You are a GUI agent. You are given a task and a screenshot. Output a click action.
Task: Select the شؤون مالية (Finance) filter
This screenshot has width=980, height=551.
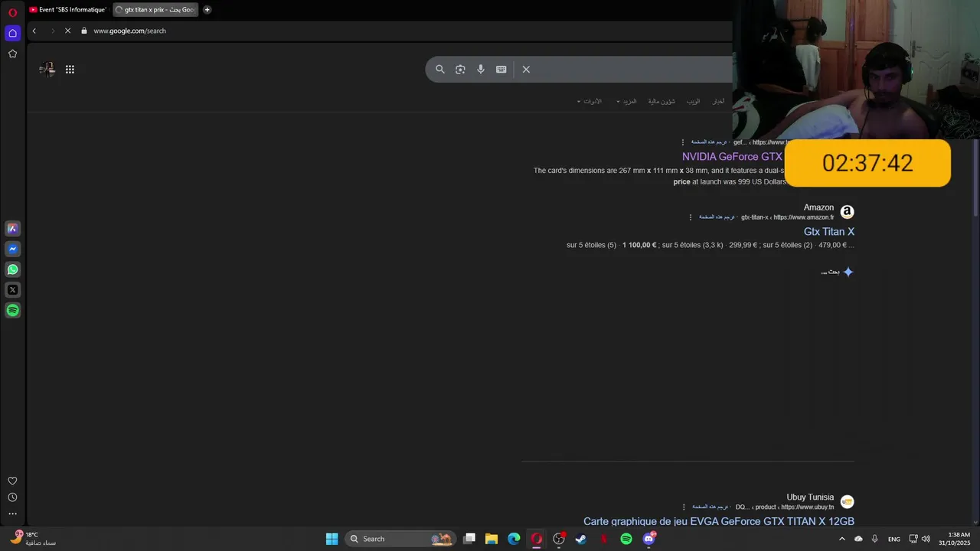click(661, 101)
